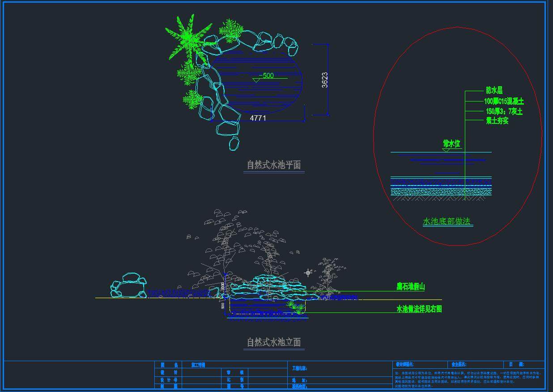Screen dimensions: 553x392
Task: Select the large green palm tree symbol
Action: (x=189, y=39)
